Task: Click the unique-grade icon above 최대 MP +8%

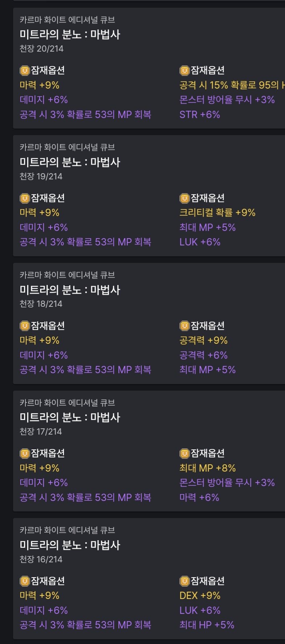Action: tap(184, 453)
